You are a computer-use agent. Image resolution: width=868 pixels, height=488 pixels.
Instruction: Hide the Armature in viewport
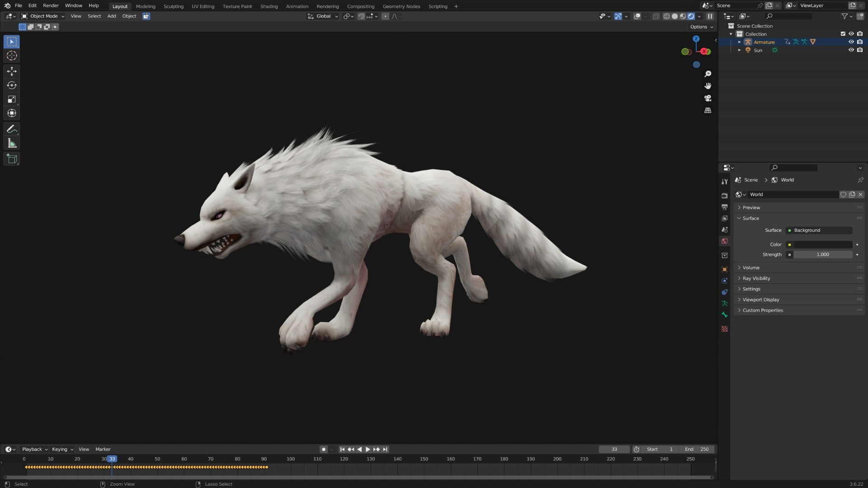tap(851, 42)
